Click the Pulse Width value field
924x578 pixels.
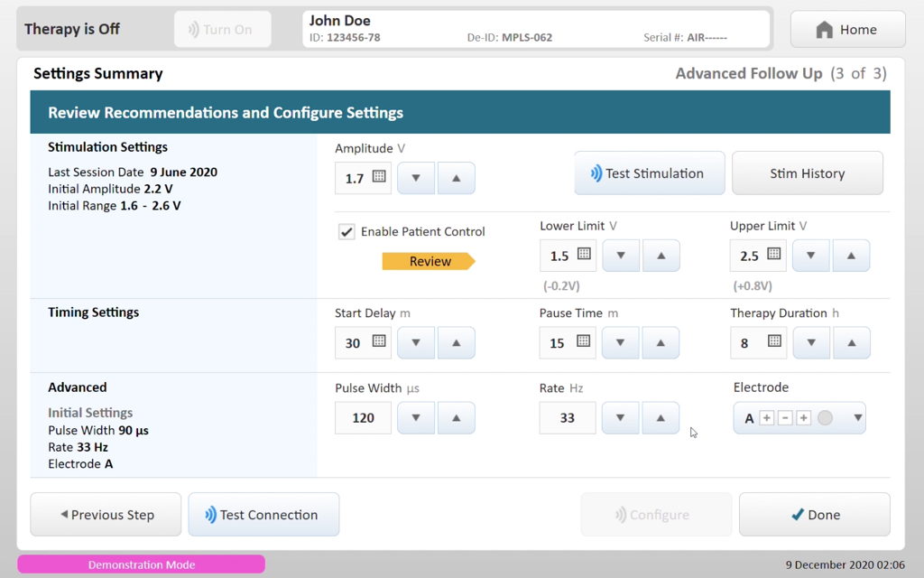click(x=363, y=417)
